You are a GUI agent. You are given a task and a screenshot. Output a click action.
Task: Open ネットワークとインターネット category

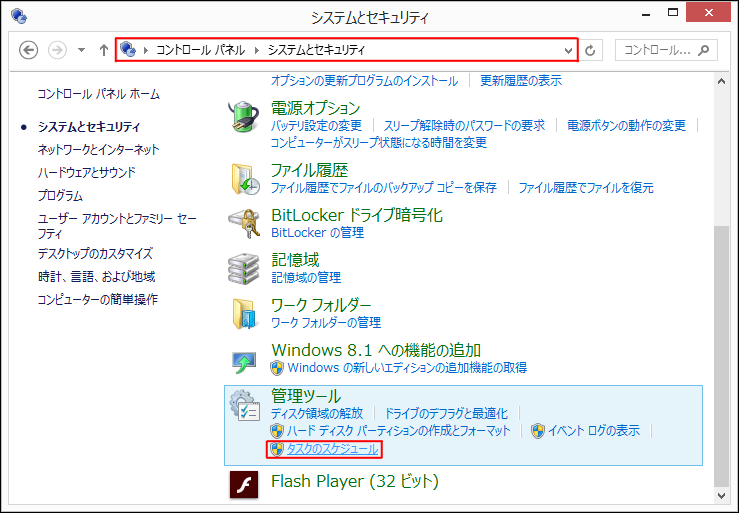coord(99,150)
